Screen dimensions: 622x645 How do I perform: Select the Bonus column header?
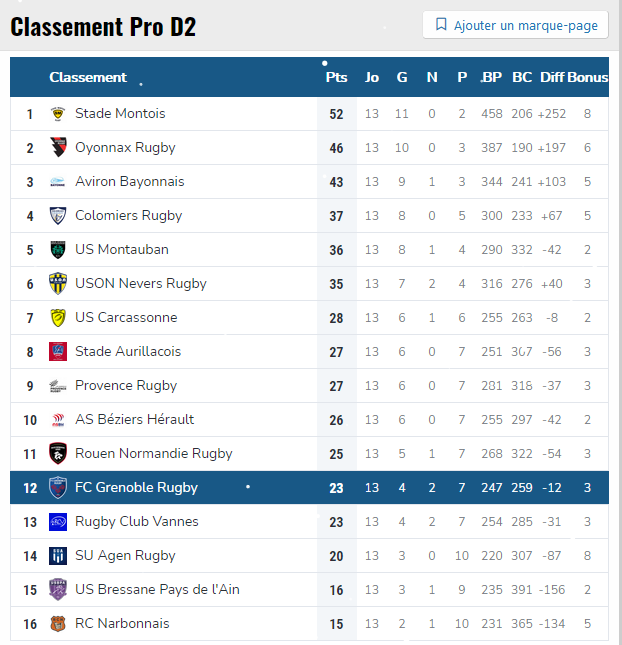pos(587,77)
